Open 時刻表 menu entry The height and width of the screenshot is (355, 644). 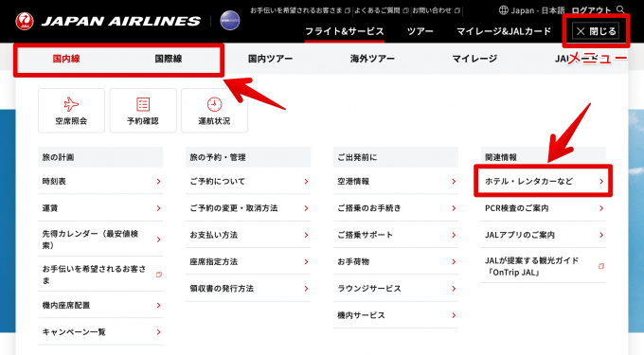100,182
